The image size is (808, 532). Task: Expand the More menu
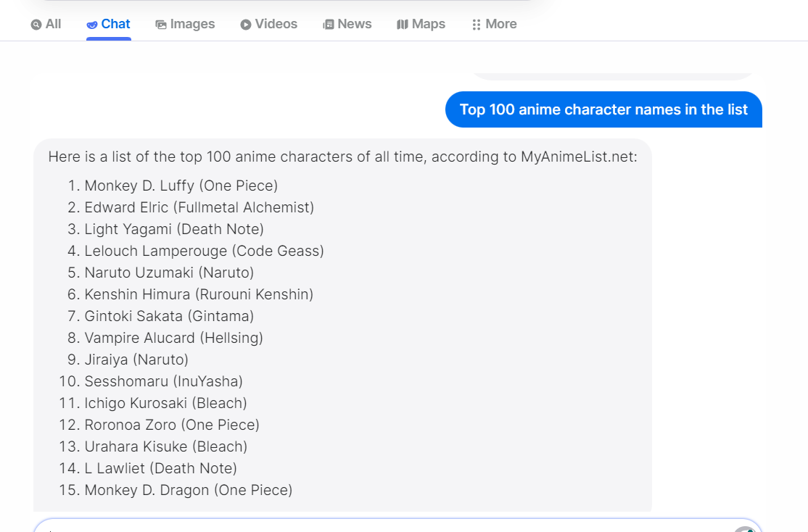(494, 25)
